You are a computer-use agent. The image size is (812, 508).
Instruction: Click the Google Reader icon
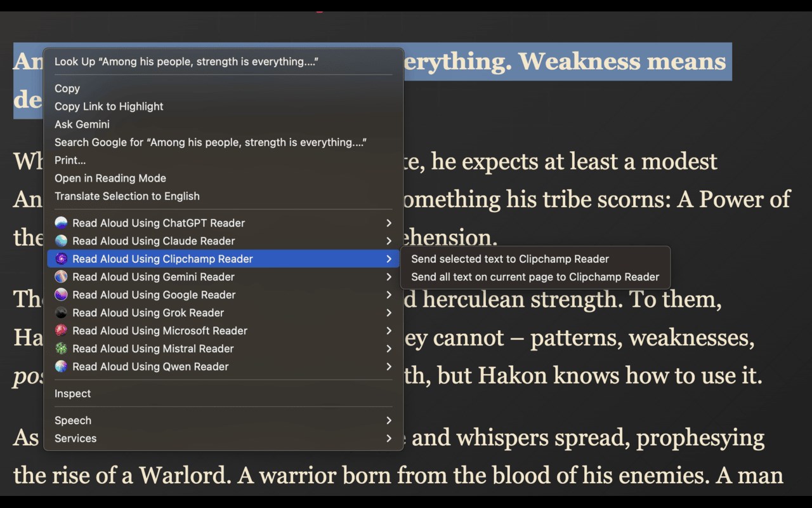point(61,295)
